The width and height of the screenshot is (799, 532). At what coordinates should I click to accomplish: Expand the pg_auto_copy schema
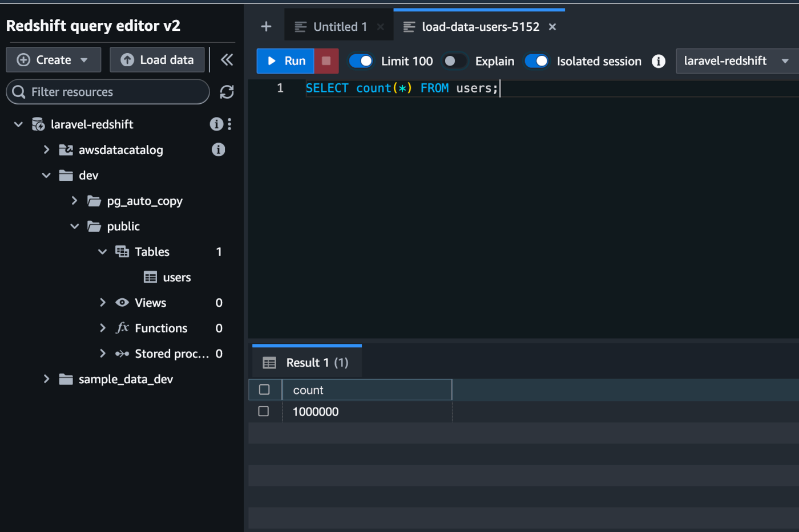(x=74, y=201)
